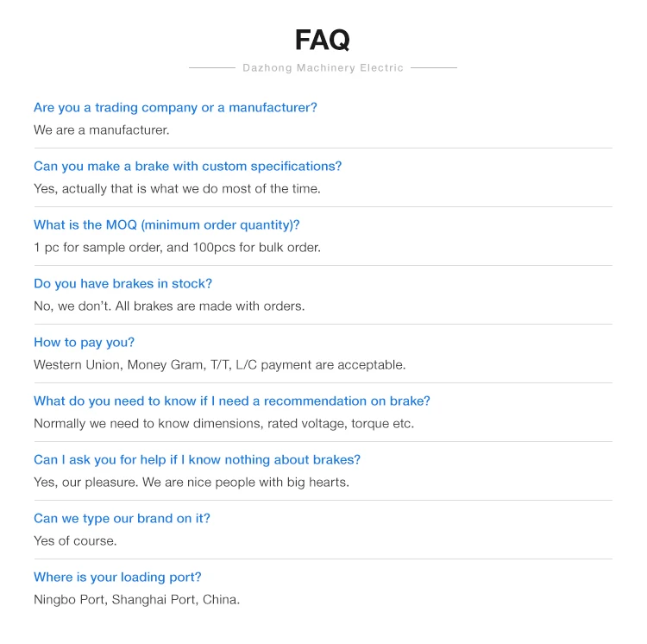Click the FAQ heading
647x644 pixels.
click(323, 40)
